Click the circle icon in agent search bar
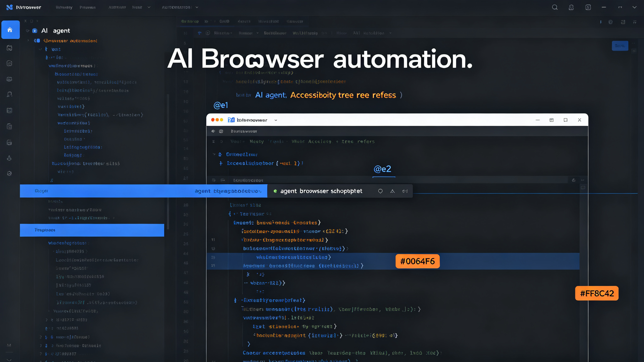644x362 pixels. click(380, 191)
